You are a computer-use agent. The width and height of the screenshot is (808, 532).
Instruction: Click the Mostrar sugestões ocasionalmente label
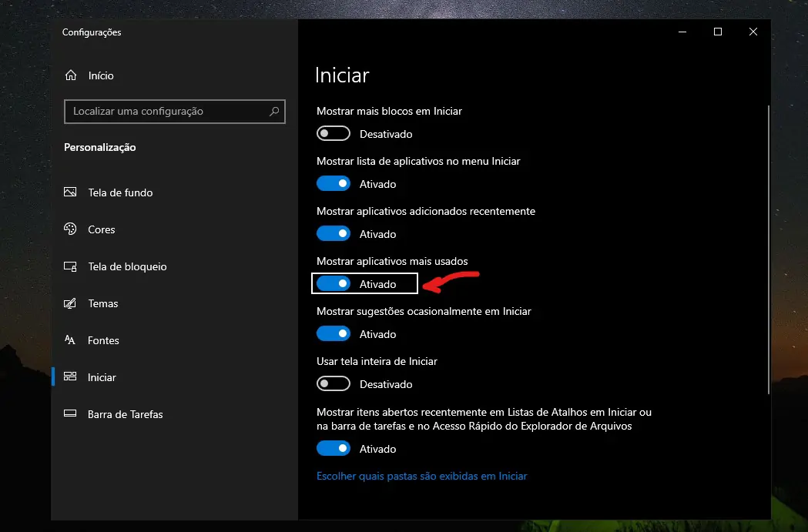[x=424, y=311]
